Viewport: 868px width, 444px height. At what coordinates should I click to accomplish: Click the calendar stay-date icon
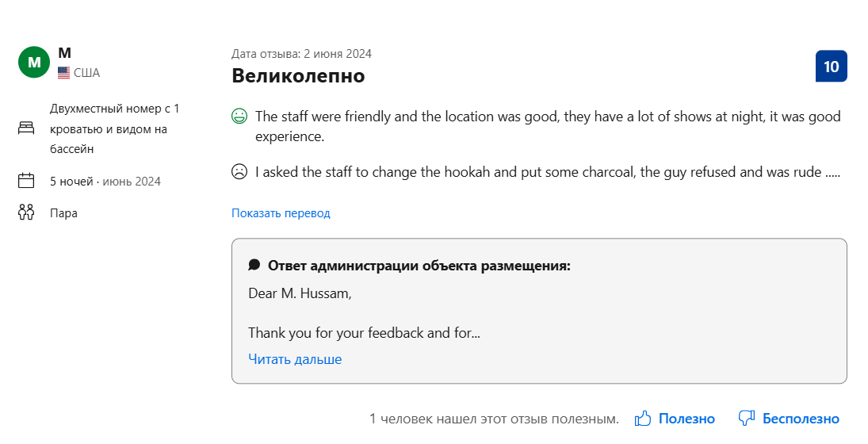(26, 181)
